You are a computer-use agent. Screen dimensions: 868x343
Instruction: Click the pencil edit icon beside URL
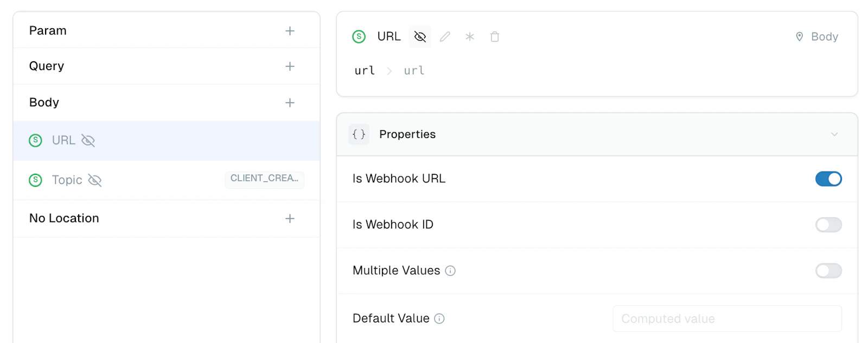coord(445,37)
